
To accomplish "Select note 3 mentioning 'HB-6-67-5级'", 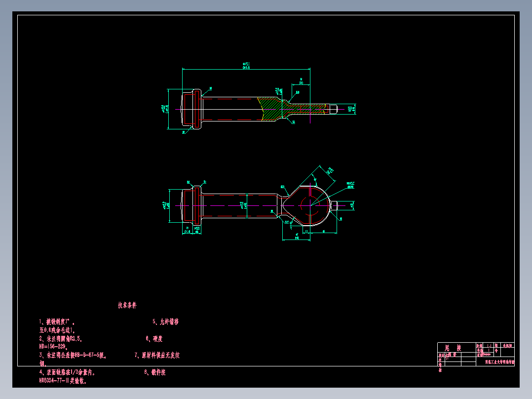I will point(73,355).
